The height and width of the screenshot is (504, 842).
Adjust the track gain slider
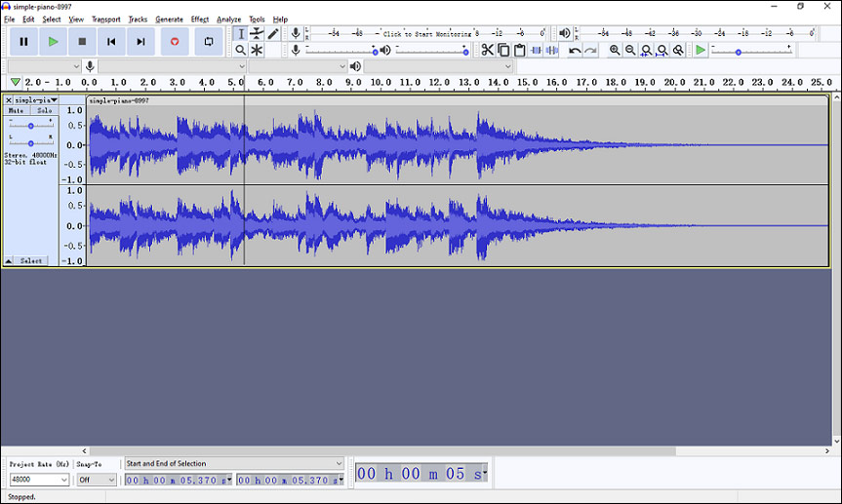[x=30, y=126]
